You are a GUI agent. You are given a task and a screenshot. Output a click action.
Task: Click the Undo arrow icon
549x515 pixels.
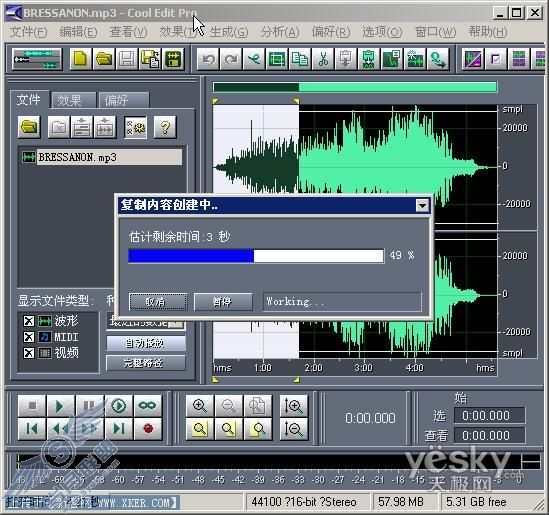point(208,59)
